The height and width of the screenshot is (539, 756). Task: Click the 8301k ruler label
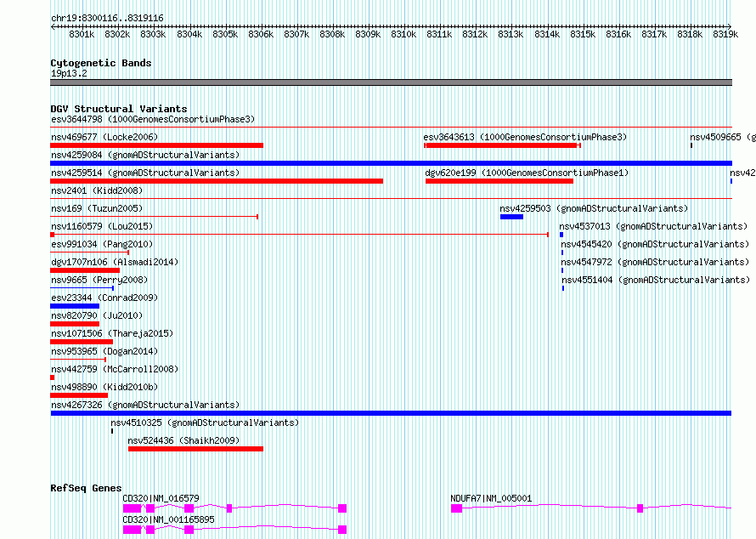tap(82, 34)
